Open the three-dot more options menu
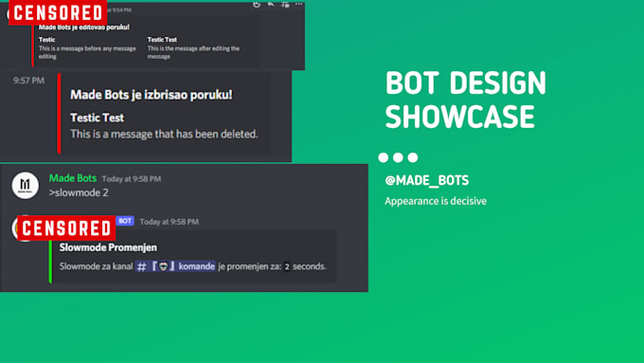 coord(299,4)
